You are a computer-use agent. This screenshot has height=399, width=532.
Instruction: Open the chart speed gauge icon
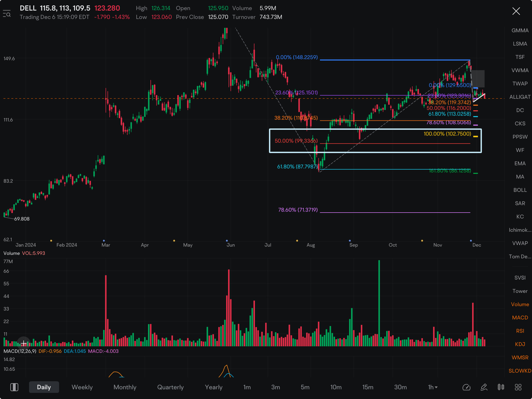466,387
